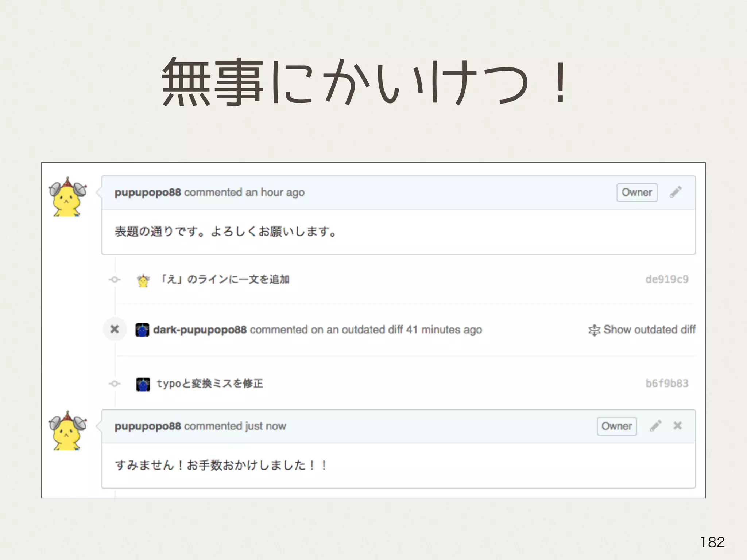747x560 pixels.
Task: Click the X icon beside dark-pupupopo88 comment
Action: 115,330
